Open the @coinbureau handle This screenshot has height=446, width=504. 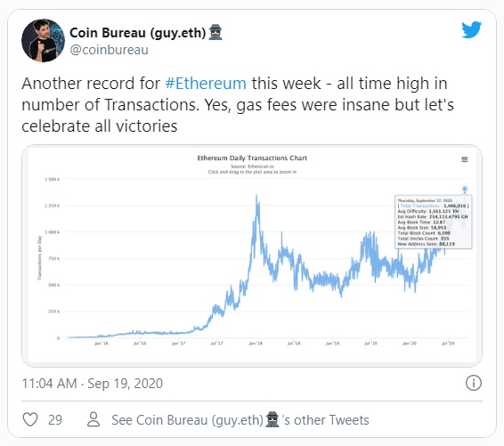pyautogui.click(x=109, y=50)
